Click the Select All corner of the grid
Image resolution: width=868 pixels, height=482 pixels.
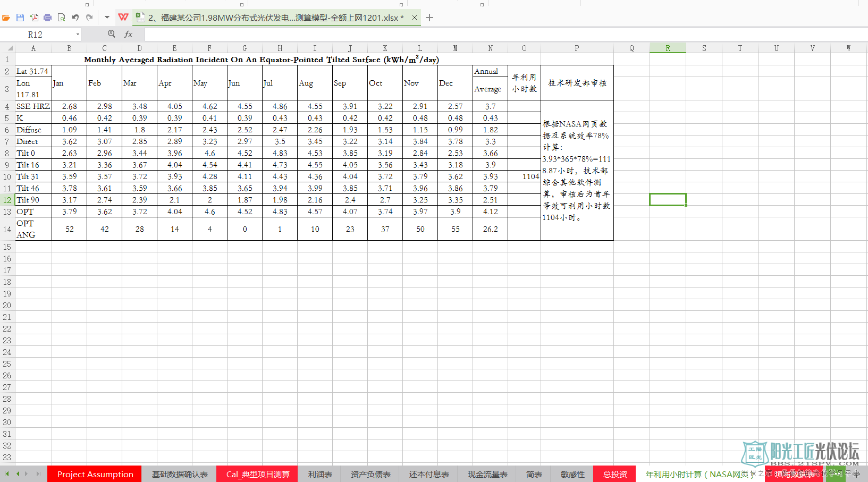(7, 48)
